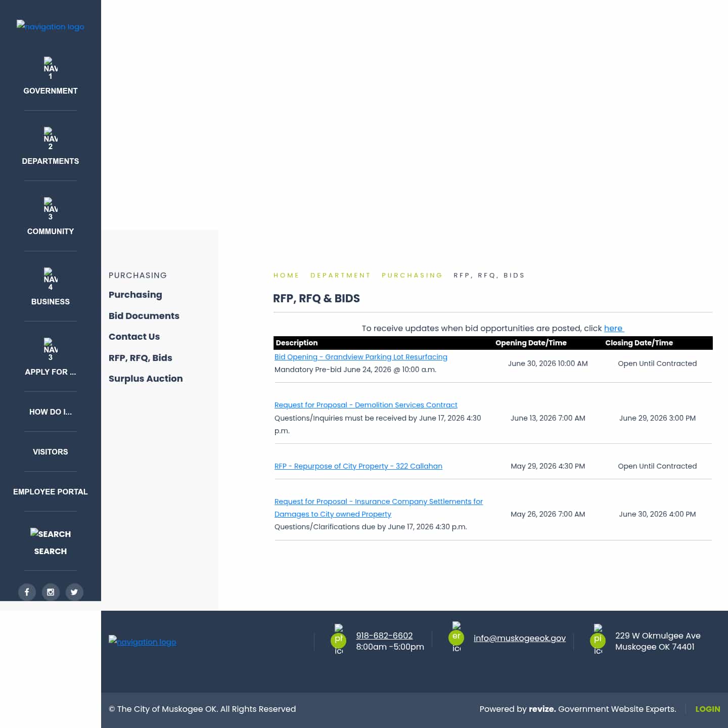Image resolution: width=728 pixels, height=728 pixels.
Task: Open the BUSINESS menu label
Action: point(51,302)
